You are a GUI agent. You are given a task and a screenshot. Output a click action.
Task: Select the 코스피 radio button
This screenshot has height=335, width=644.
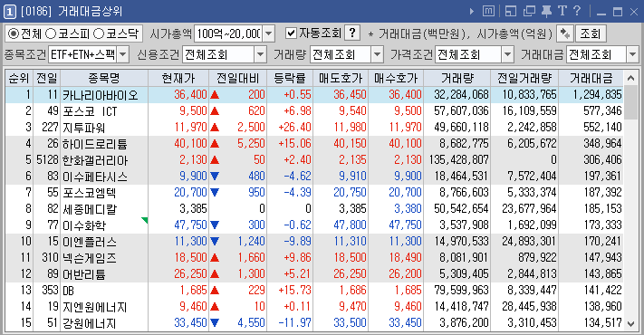pyautogui.click(x=51, y=33)
